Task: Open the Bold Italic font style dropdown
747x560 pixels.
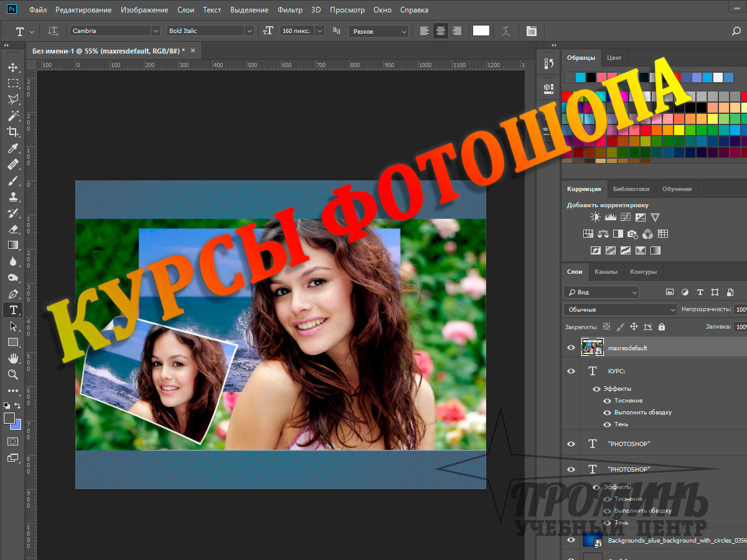Action: (x=249, y=30)
